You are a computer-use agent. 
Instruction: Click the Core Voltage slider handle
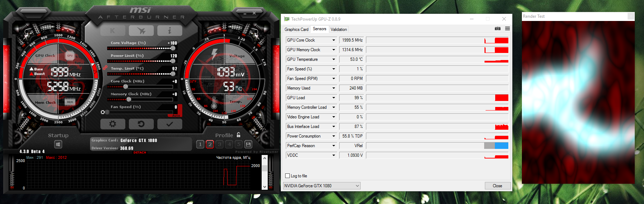coord(173,48)
